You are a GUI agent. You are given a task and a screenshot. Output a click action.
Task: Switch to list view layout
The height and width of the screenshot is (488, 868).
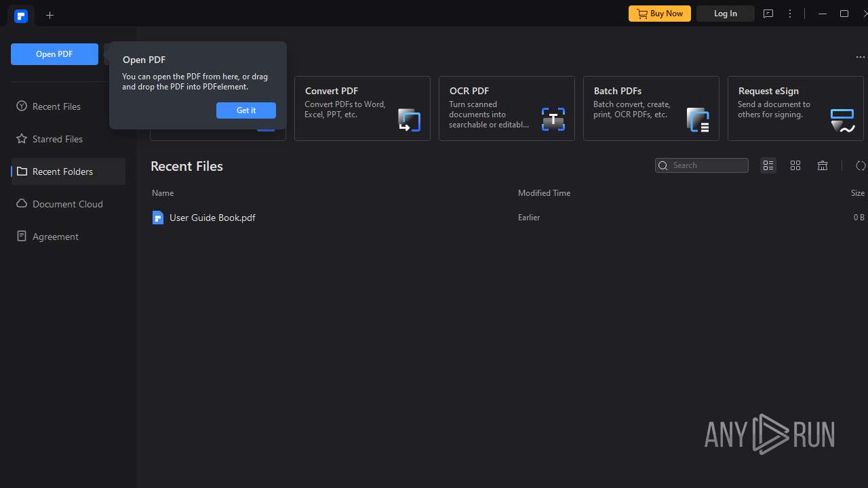click(x=768, y=165)
